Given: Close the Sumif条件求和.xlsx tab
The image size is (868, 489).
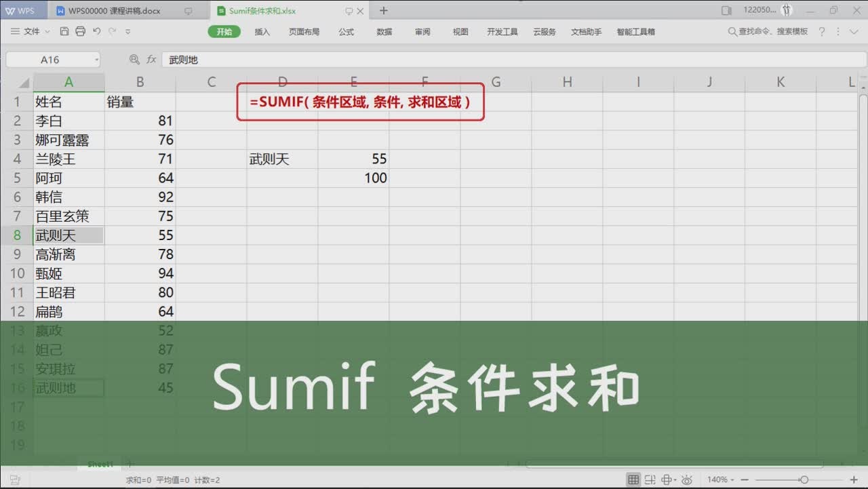Looking at the screenshot, I should (359, 11).
